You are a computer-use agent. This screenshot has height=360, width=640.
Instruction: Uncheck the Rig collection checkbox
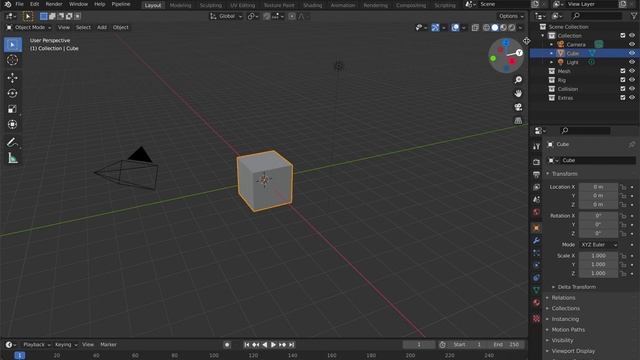click(x=623, y=80)
